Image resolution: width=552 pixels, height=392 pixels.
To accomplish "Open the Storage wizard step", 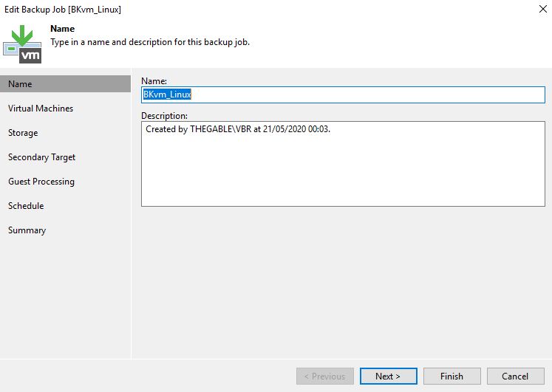I will click(x=23, y=133).
